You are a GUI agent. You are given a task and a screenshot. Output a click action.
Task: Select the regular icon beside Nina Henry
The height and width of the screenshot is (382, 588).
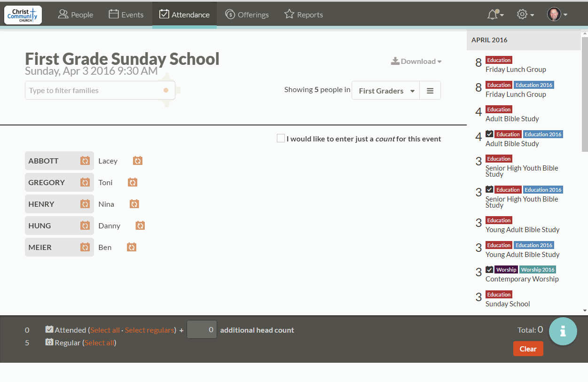click(134, 203)
